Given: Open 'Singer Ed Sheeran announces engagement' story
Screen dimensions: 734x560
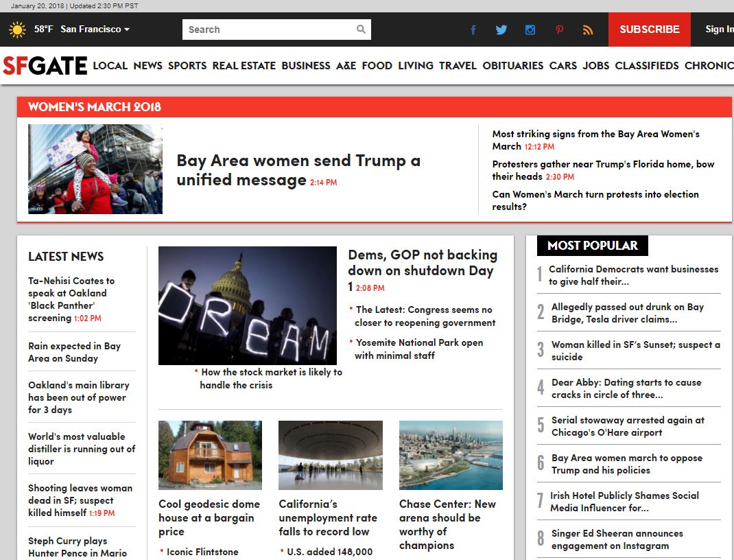Looking at the screenshot, I should click(617, 539).
